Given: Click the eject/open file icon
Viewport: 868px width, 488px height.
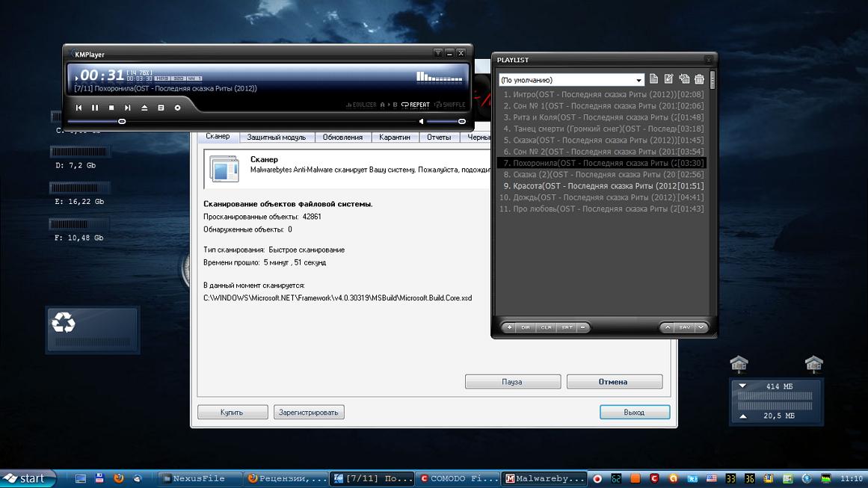Looking at the screenshot, I should (144, 108).
